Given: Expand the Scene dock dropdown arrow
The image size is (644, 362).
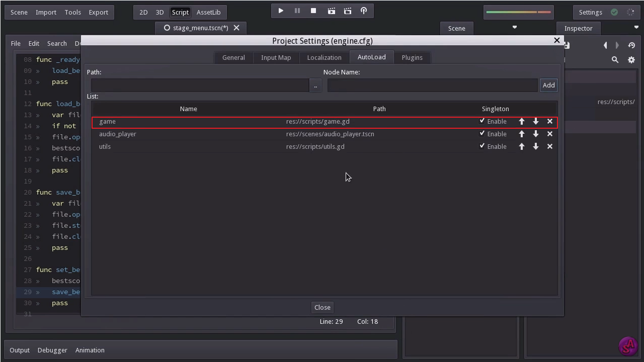Looking at the screenshot, I should (x=514, y=27).
